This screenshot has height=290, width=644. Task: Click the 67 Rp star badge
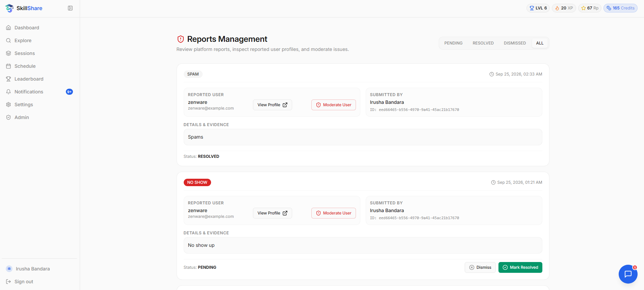590,8
